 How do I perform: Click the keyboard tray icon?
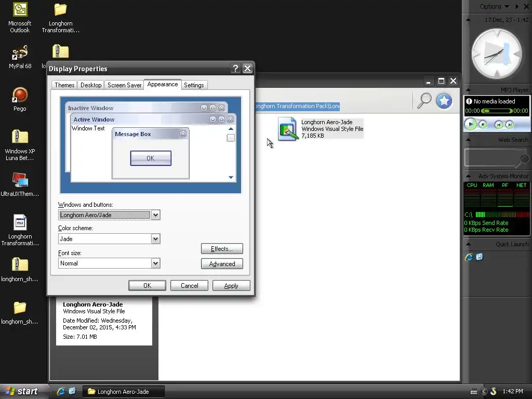[474, 392]
